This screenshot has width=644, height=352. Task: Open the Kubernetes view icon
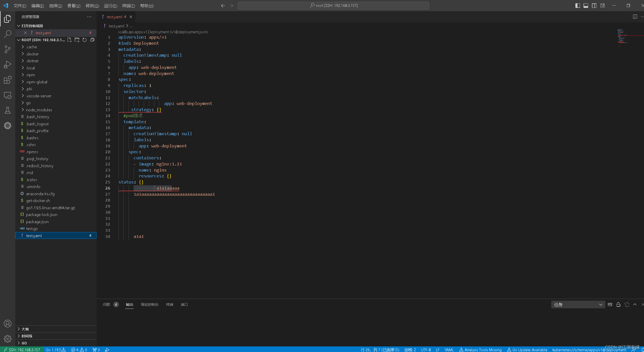(8, 126)
